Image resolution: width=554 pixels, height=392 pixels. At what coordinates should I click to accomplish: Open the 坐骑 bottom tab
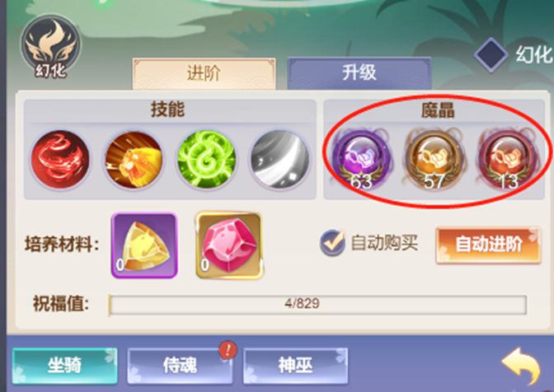tap(64, 366)
